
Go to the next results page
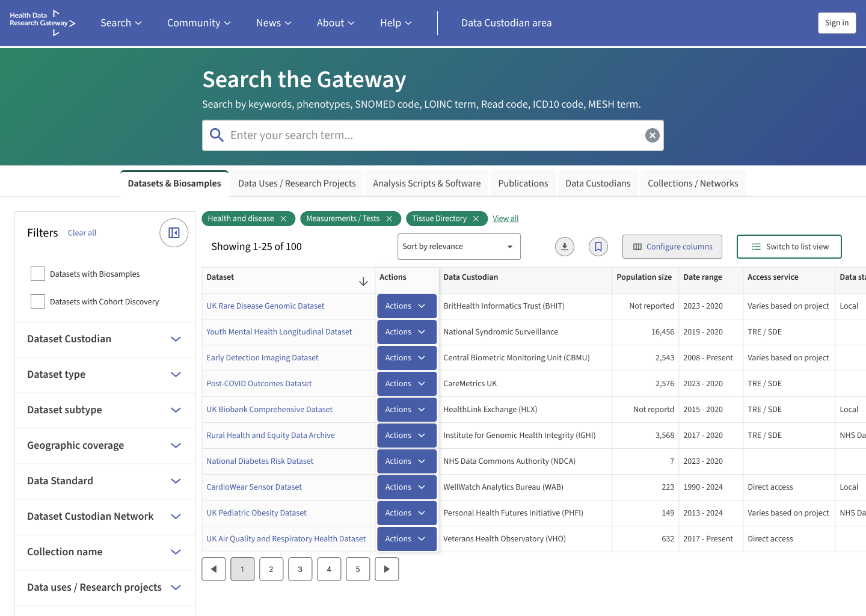(387, 569)
